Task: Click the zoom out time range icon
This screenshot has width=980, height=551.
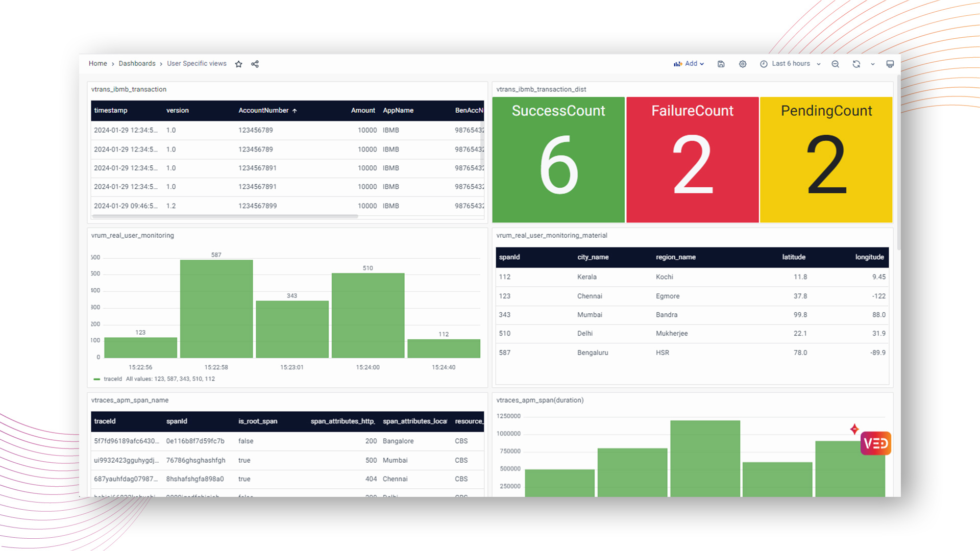Action: click(835, 64)
